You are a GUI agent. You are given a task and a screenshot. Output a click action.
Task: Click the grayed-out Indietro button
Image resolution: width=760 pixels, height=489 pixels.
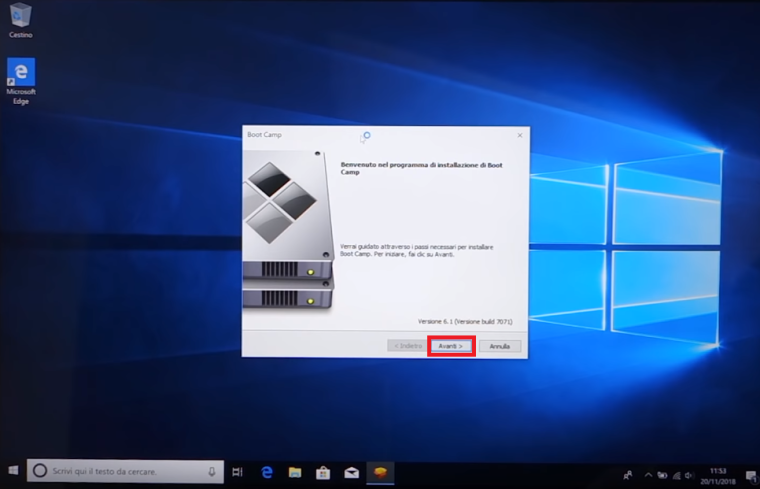407,346
